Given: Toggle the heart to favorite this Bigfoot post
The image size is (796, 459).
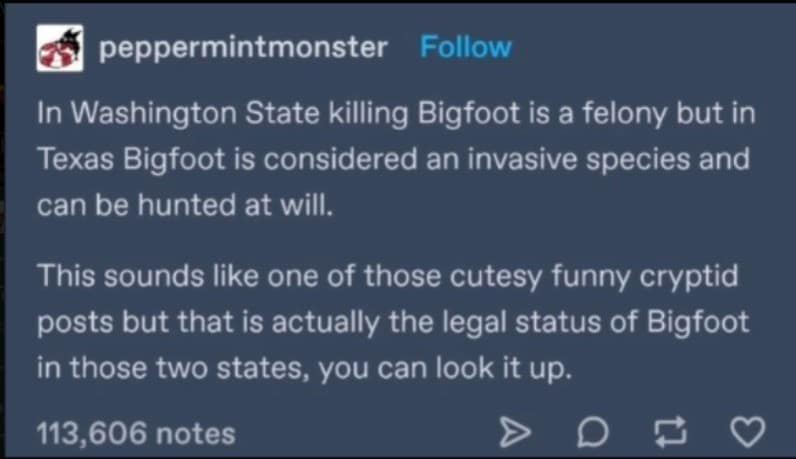Looking at the screenshot, I should pos(747,432).
